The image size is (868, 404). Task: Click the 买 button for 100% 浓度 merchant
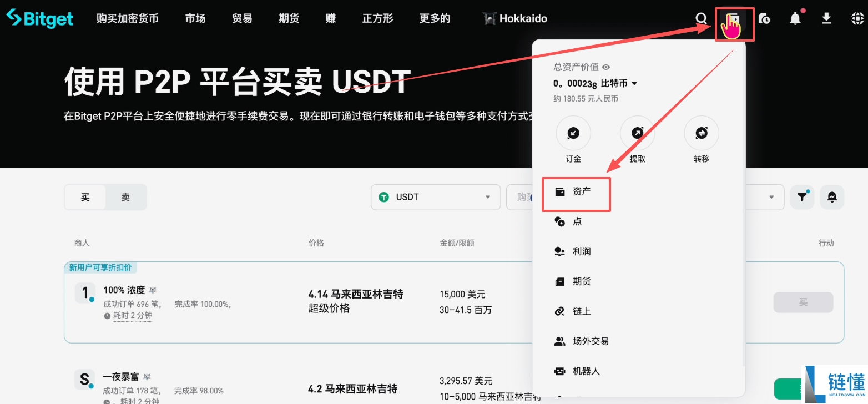803,302
